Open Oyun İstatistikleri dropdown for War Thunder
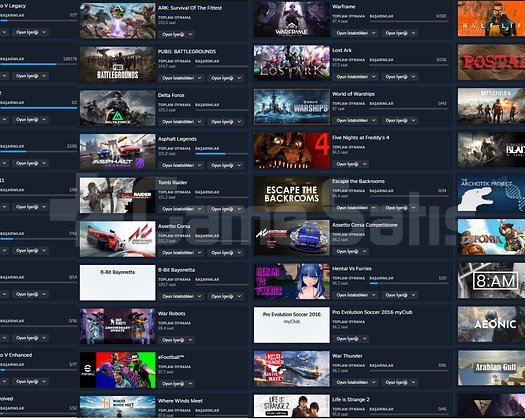525x420 pixels. tap(355, 382)
